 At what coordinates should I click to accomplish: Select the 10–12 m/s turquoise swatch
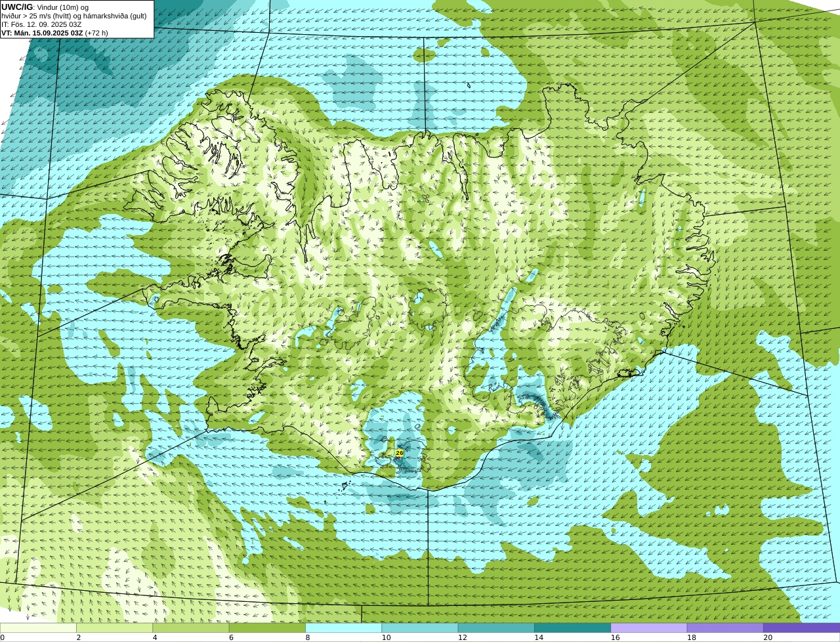[420, 628]
